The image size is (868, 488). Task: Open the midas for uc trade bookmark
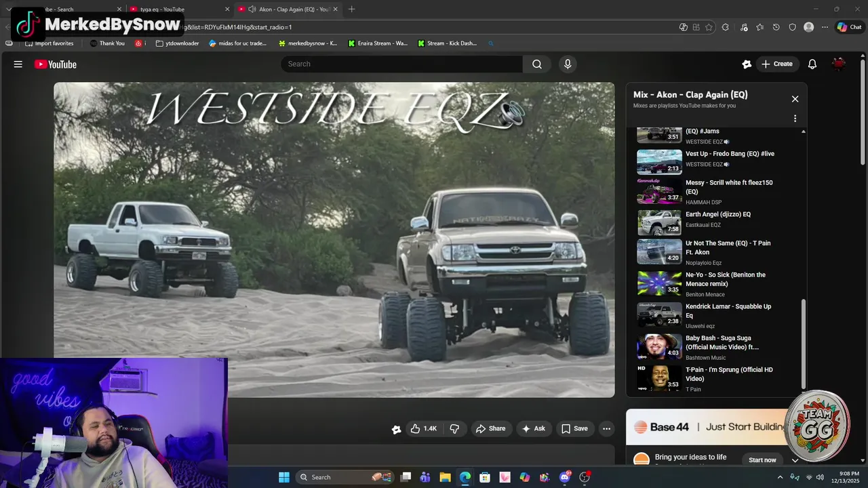click(237, 43)
